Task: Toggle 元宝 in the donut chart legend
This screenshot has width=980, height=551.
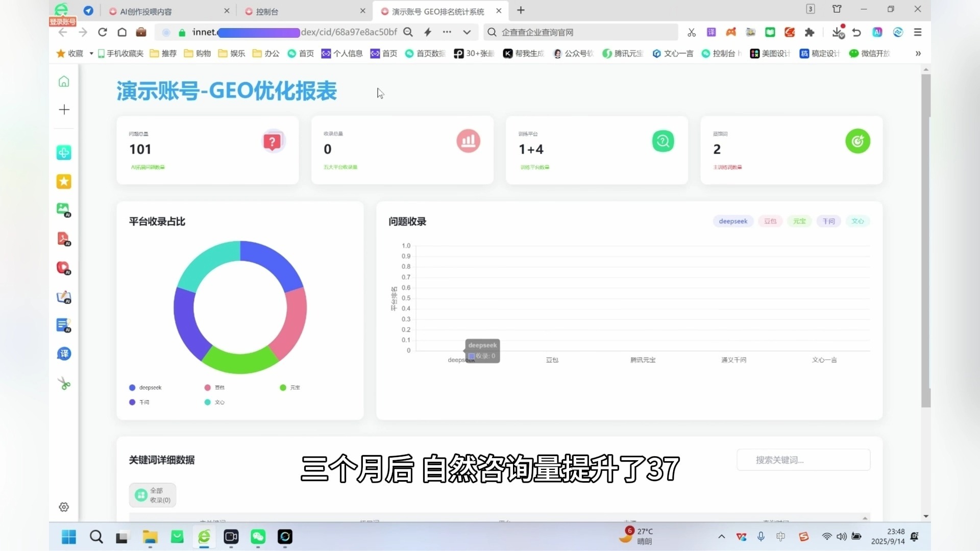Action: click(290, 388)
